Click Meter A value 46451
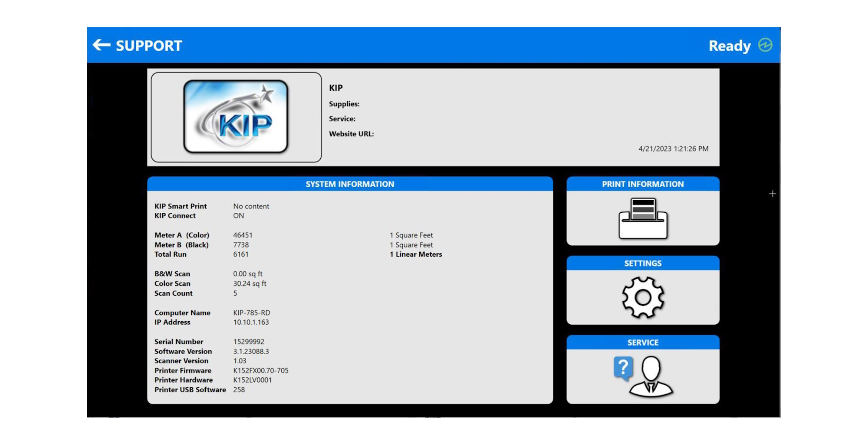Screen dimensions: 868x445 click(243, 235)
